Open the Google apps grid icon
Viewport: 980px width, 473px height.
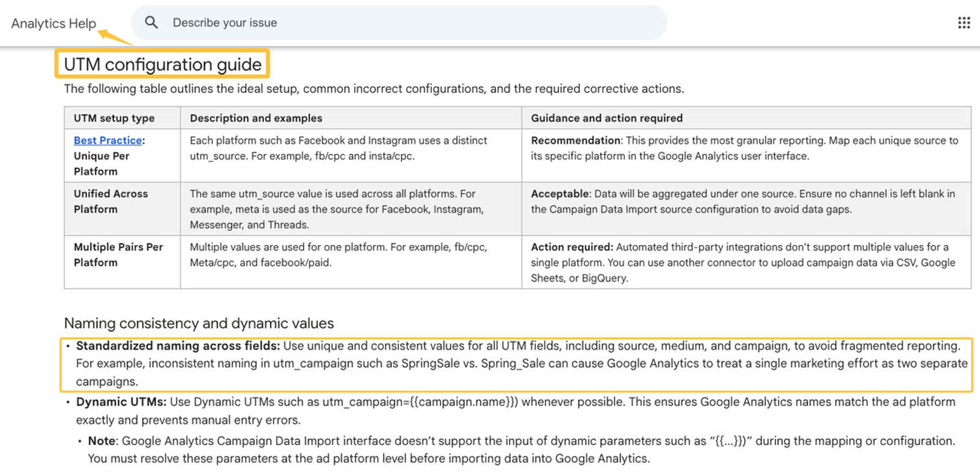coord(964,23)
